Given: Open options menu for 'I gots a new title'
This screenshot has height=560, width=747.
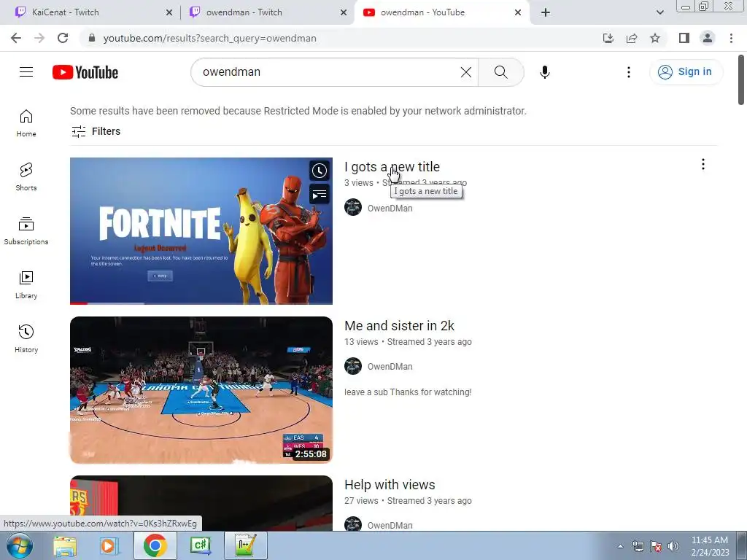Looking at the screenshot, I should [703, 164].
